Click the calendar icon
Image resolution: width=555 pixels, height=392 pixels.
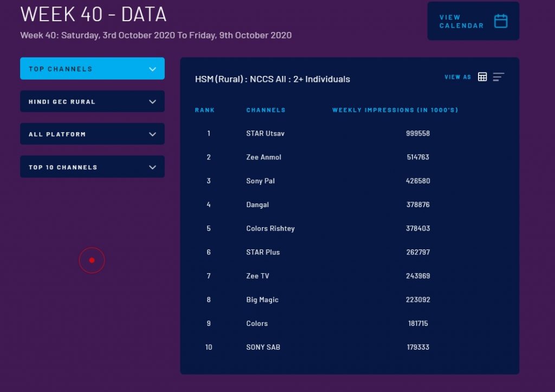(500, 21)
